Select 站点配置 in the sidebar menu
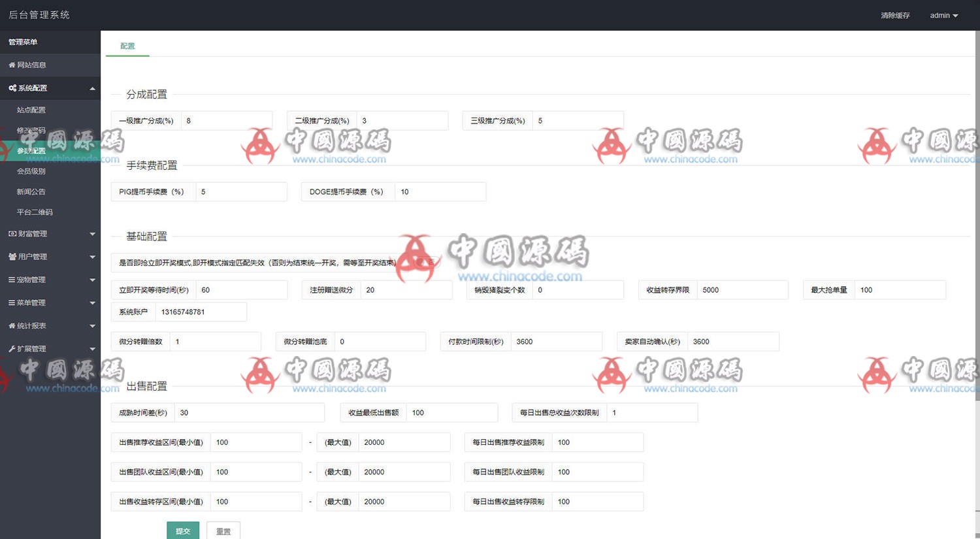The image size is (980, 539). [31, 110]
